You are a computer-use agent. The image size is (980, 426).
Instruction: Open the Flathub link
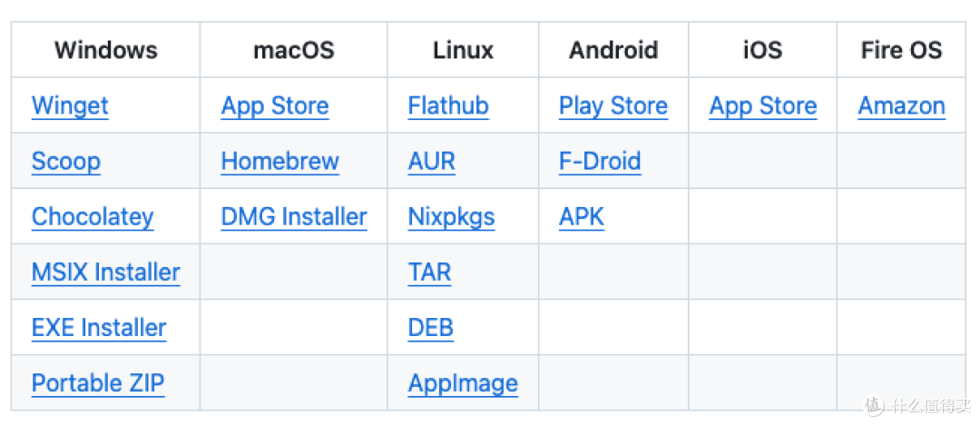click(x=448, y=105)
